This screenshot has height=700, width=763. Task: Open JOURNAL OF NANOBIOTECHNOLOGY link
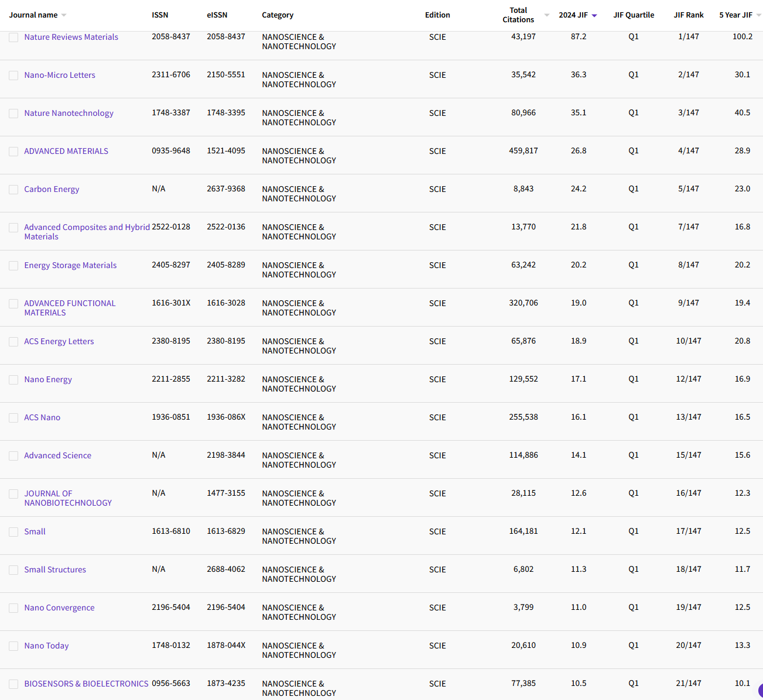click(68, 498)
